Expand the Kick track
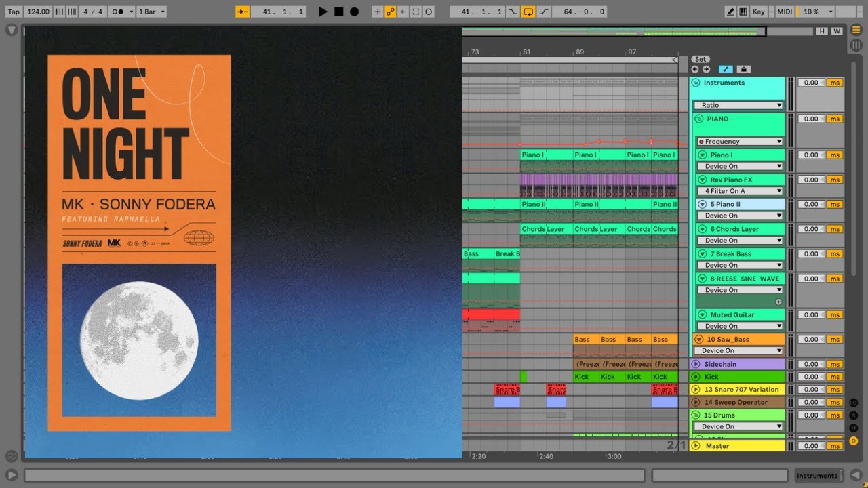This screenshot has width=868, height=488. tap(696, 377)
